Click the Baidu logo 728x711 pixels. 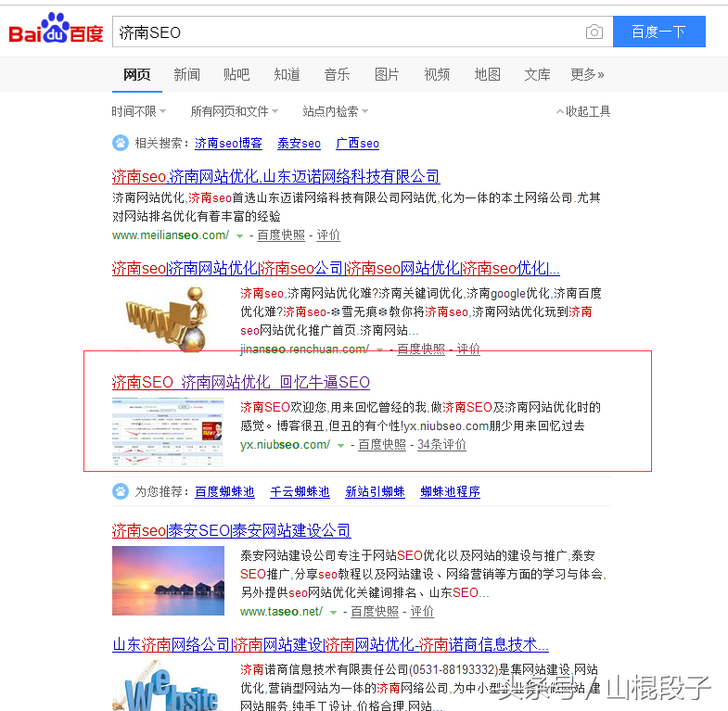pyautogui.click(x=56, y=29)
